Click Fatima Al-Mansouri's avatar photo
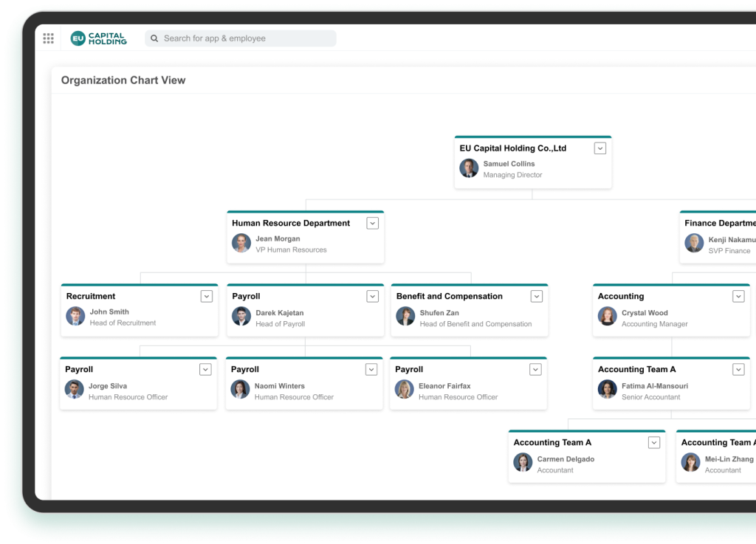Screen dimensions: 756x544 (607, 390)
